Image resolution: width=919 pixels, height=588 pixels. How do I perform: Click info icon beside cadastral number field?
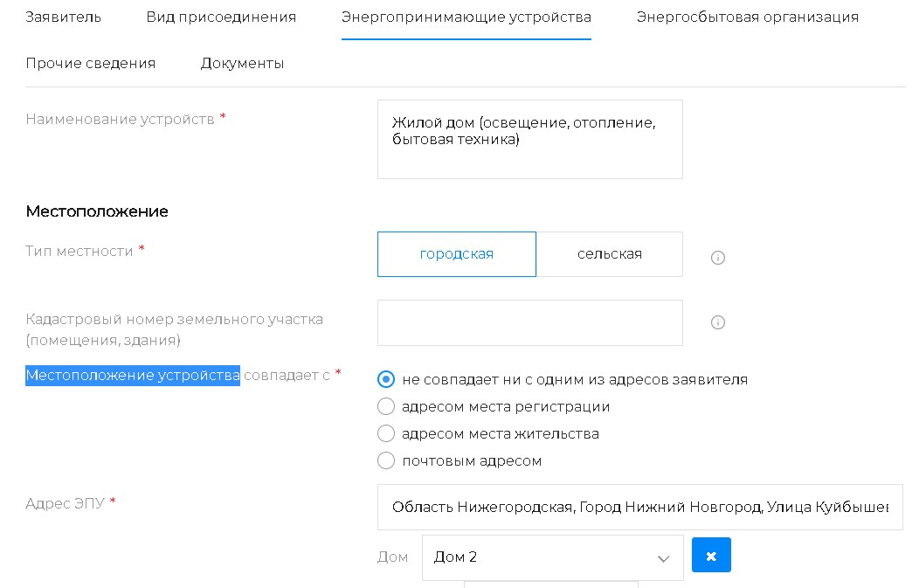pos(718,322)
